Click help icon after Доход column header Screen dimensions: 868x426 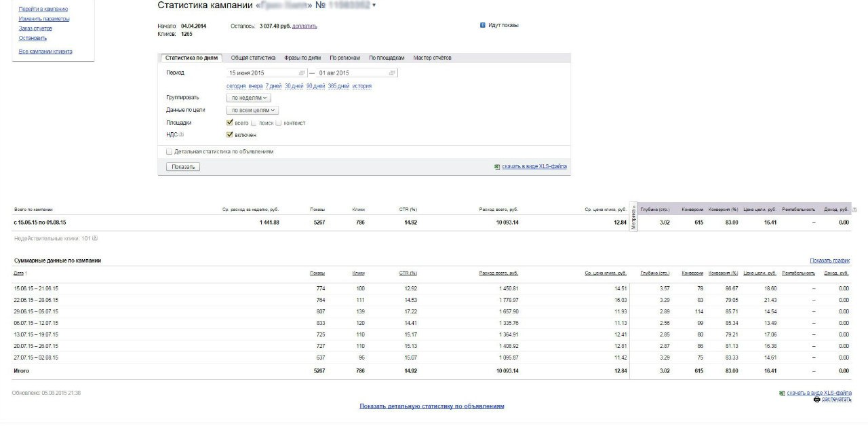[x=854, y=210]
